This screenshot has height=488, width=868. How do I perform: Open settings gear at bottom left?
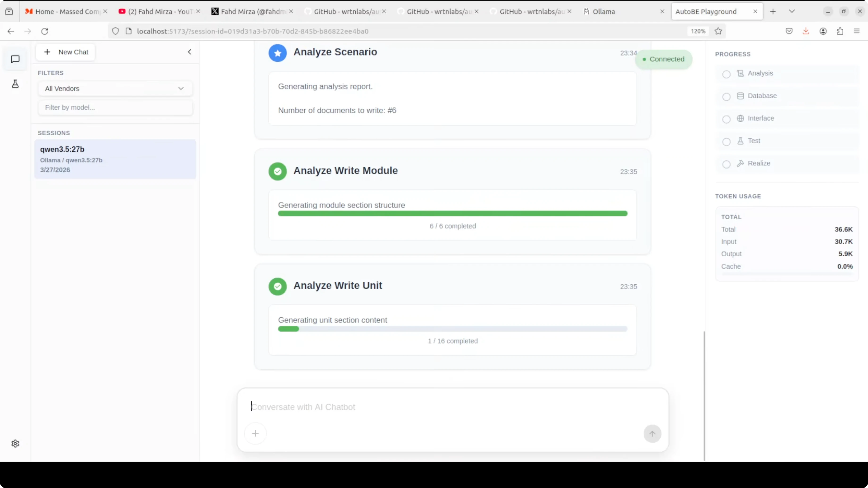tap(15, 443)
